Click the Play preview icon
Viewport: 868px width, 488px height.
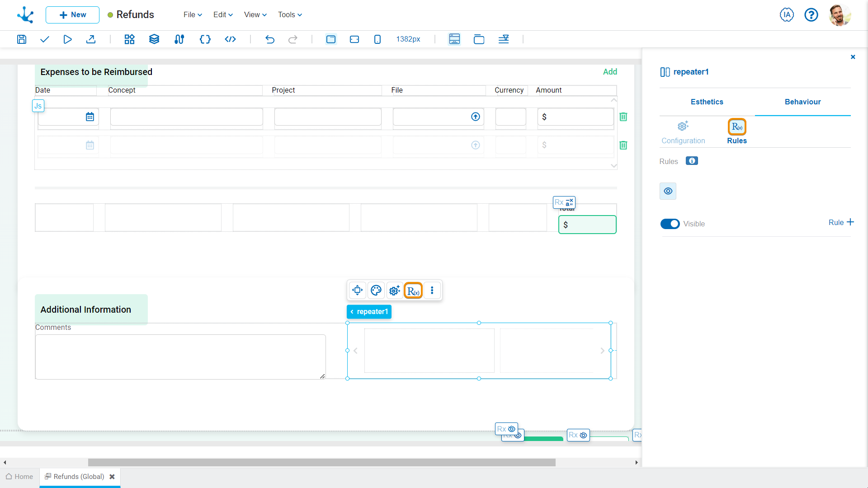pyautogui.click(x=67, y=39)
